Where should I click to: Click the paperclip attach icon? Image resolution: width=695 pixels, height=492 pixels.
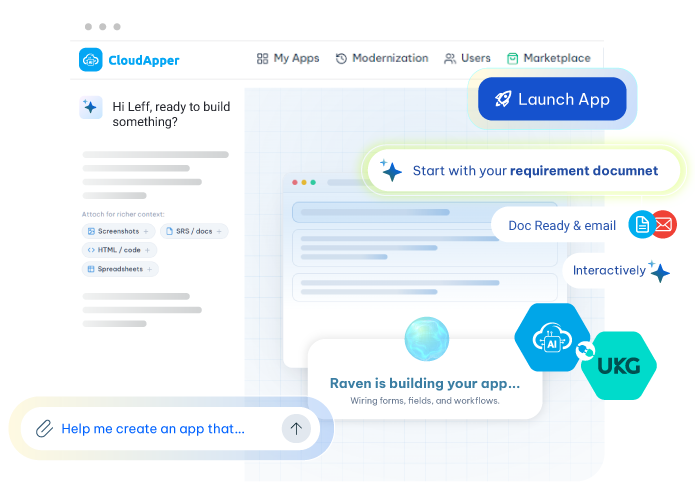(44, 429)
